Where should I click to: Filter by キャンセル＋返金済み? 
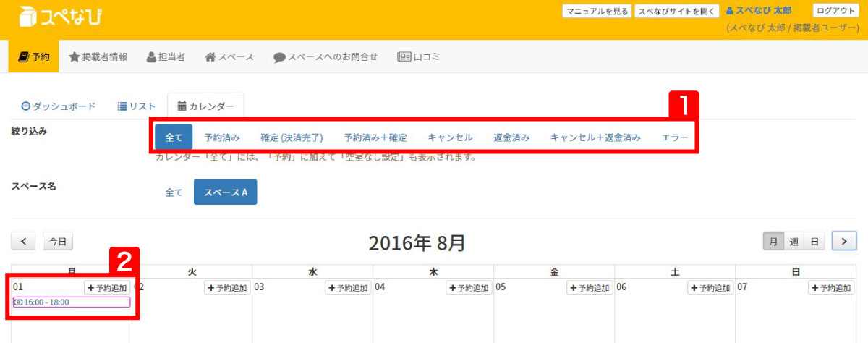[595, 137]
